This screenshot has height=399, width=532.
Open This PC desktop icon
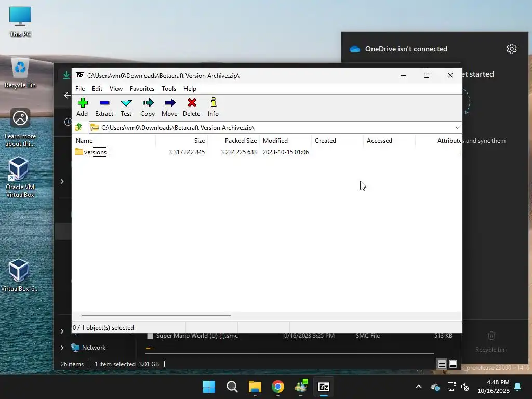click(x=20, y=22)
